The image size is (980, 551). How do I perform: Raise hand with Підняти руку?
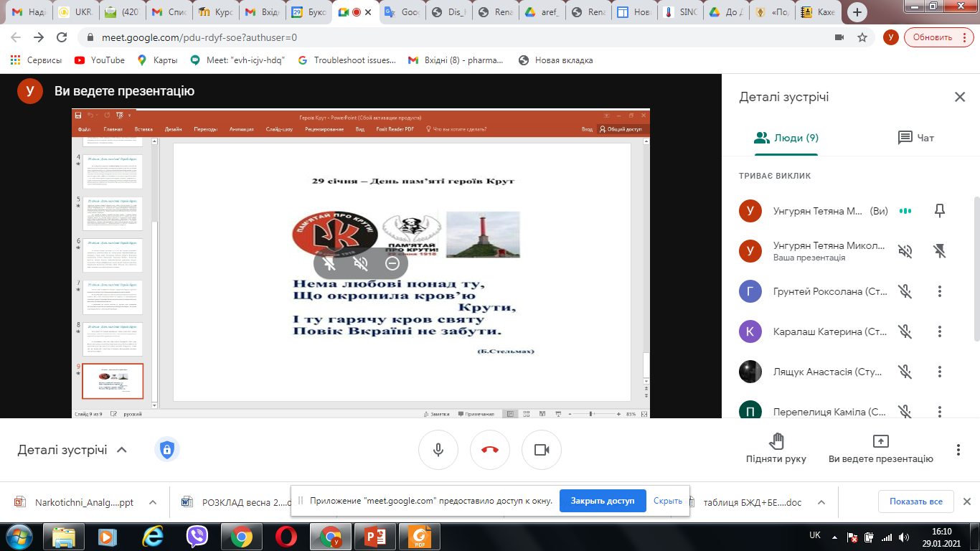coord(776,449)
